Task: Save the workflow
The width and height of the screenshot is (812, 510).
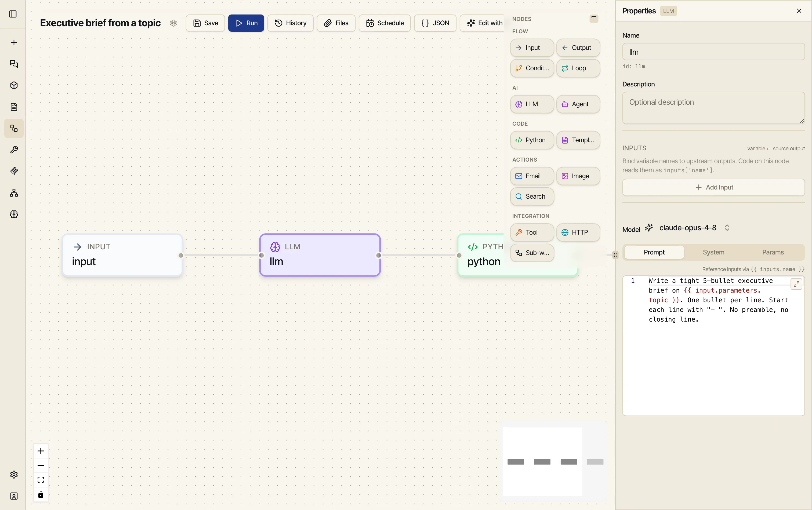Action: (x=205, y=23)
